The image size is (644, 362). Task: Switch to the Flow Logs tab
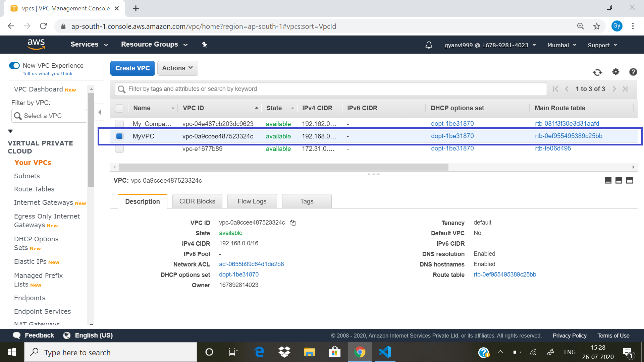(x=252, y=201)
